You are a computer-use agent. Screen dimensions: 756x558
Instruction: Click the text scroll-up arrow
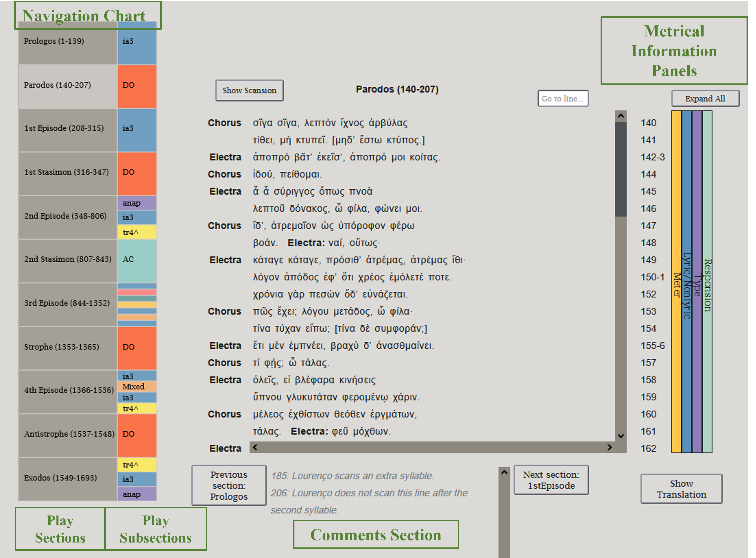(x=621, y=116)
